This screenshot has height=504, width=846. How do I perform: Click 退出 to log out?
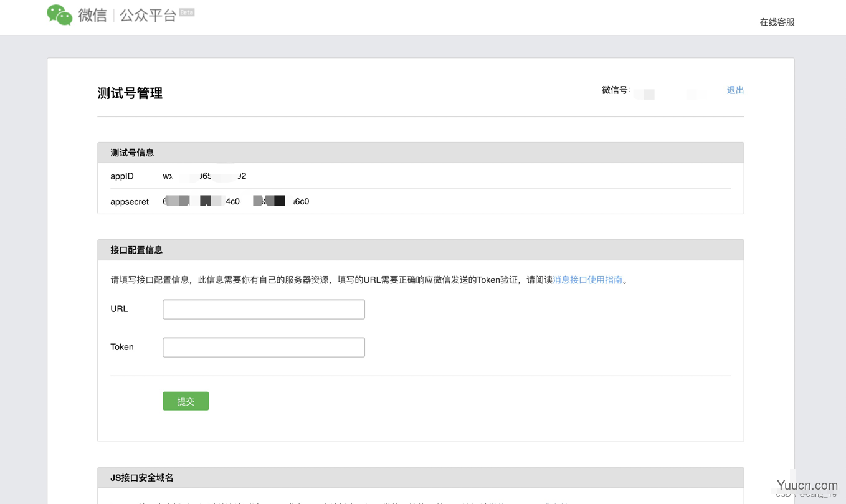(x=734, y=90)
